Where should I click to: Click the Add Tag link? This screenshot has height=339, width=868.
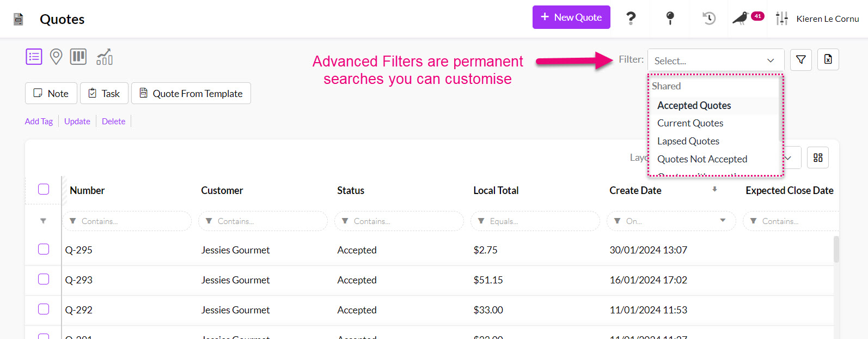click(x=39, y=122)
